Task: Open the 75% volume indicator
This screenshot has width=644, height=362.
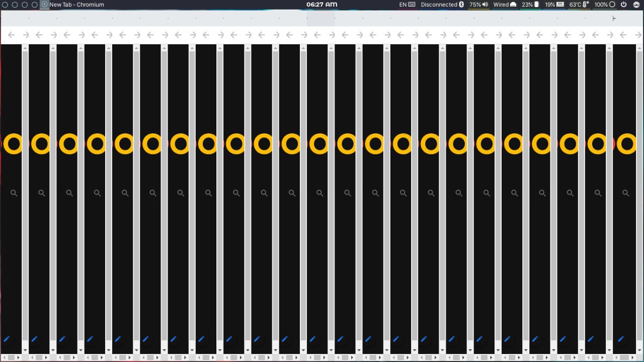Action: [478, 5]
